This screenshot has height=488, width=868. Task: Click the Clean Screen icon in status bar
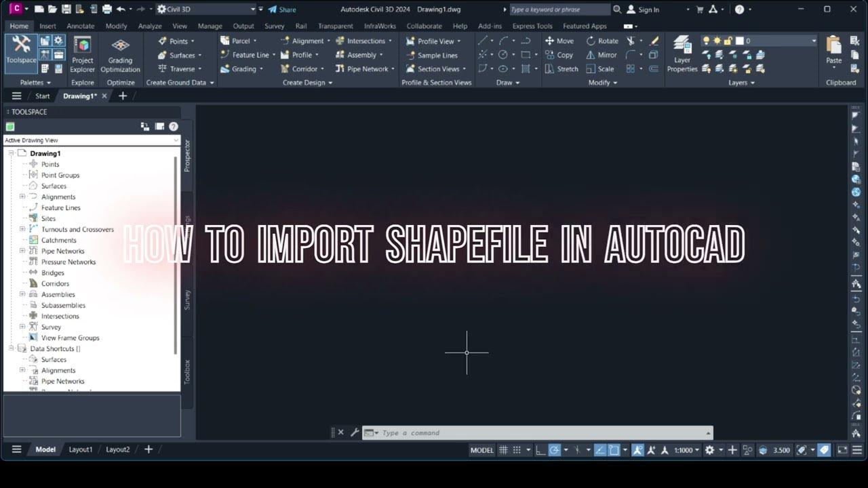pyautogui.click(x=842, y=449)
